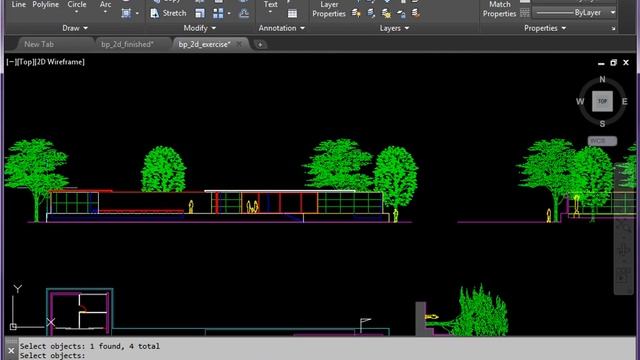Click the Offset icon in Modify panel
The image size is (640, 360).
(244, 13)
